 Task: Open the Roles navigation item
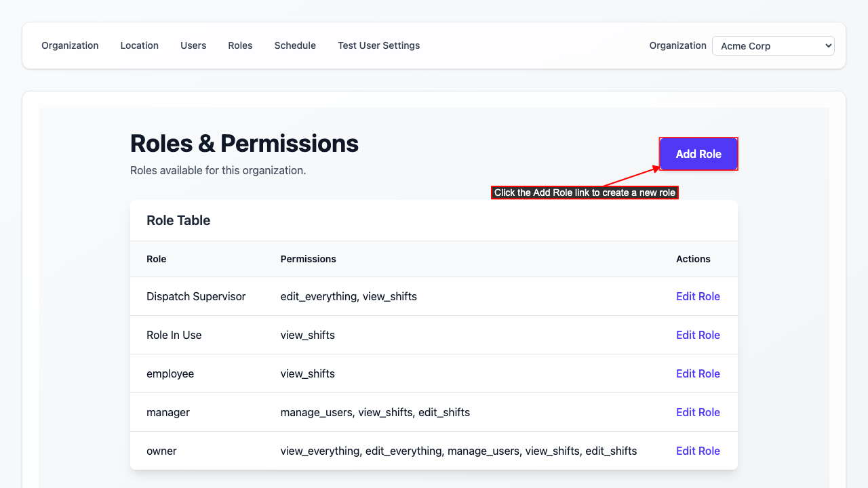tap(240, 45)
